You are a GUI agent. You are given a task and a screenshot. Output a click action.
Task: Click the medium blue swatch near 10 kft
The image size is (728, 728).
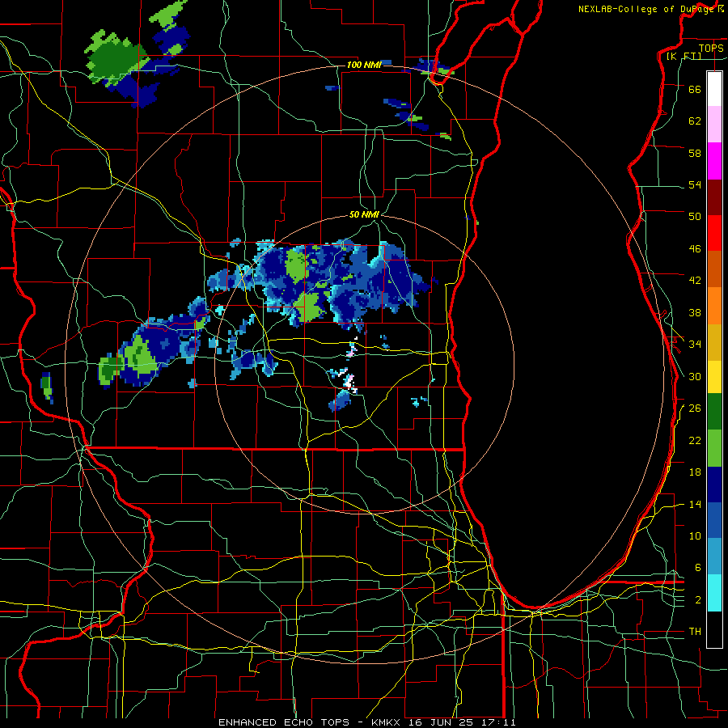click(714, 521)
